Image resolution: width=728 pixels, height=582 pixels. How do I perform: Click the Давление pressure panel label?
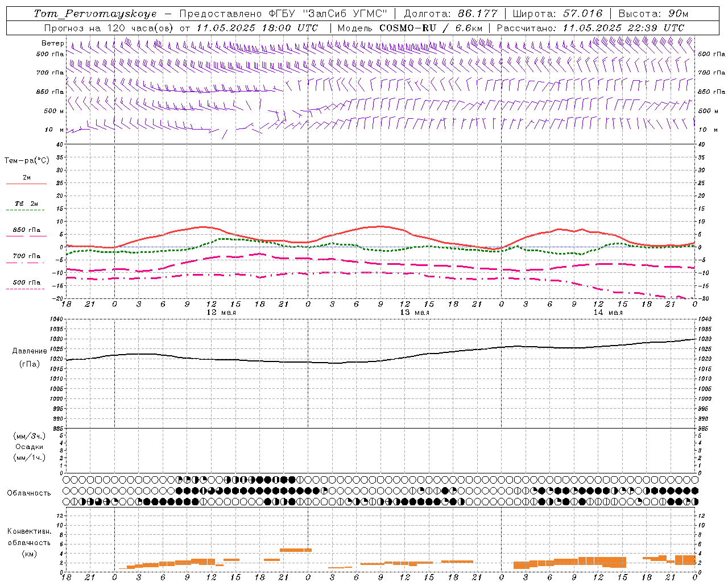pyautogui.click(x=28, y=351)
